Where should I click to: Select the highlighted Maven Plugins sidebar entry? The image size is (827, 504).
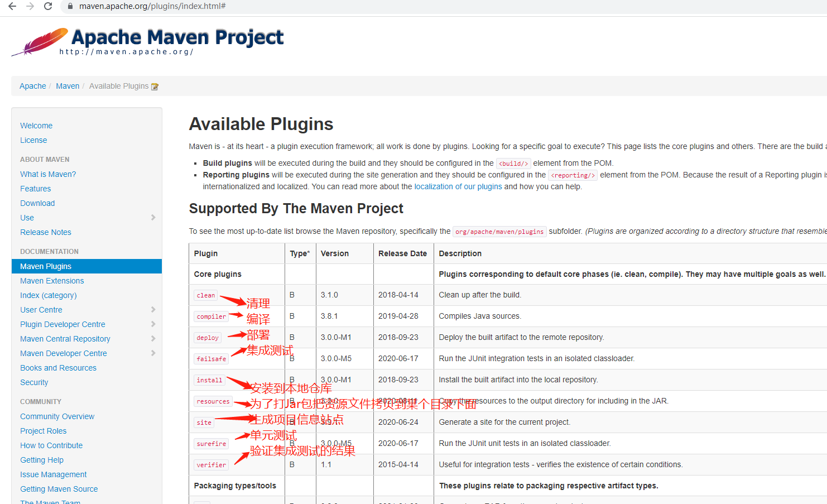pos(45,266)
